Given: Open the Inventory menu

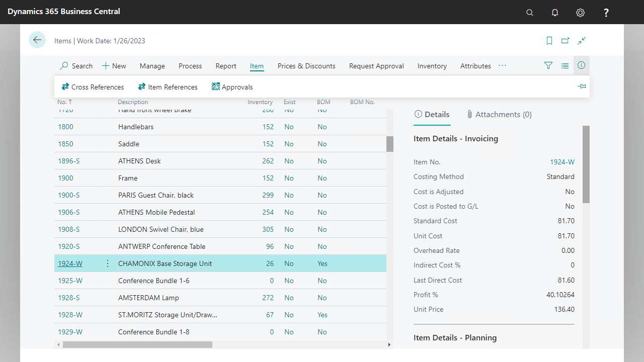Looking at the screenshot, I should (x=432, y=66).
